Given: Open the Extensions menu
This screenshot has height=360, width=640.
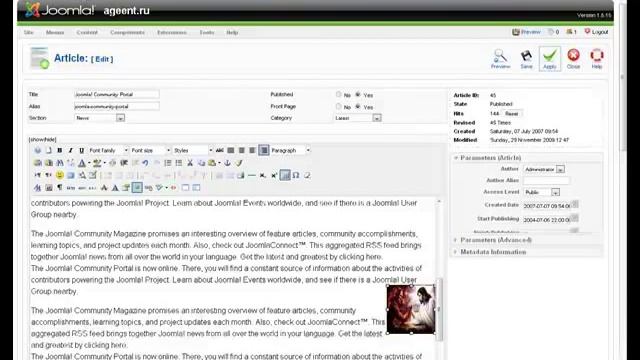Looking at the screenshot, I should tap(172, 32).
